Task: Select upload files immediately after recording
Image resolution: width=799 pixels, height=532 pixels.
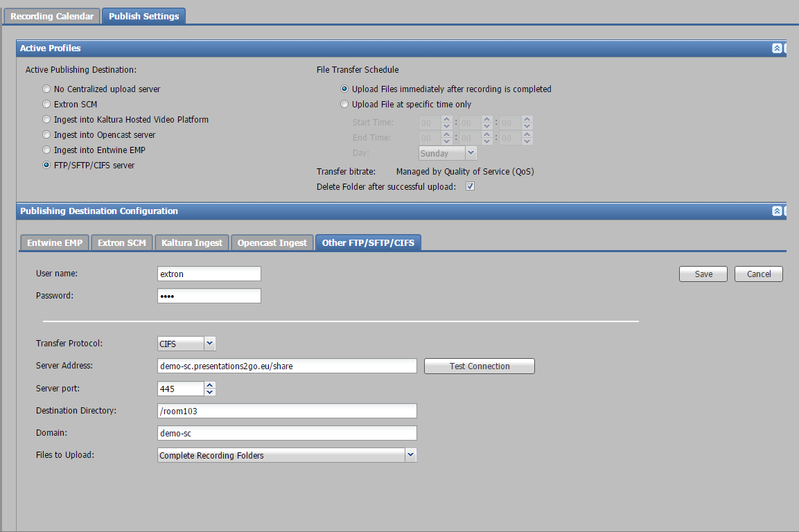Action: [344, 89]
